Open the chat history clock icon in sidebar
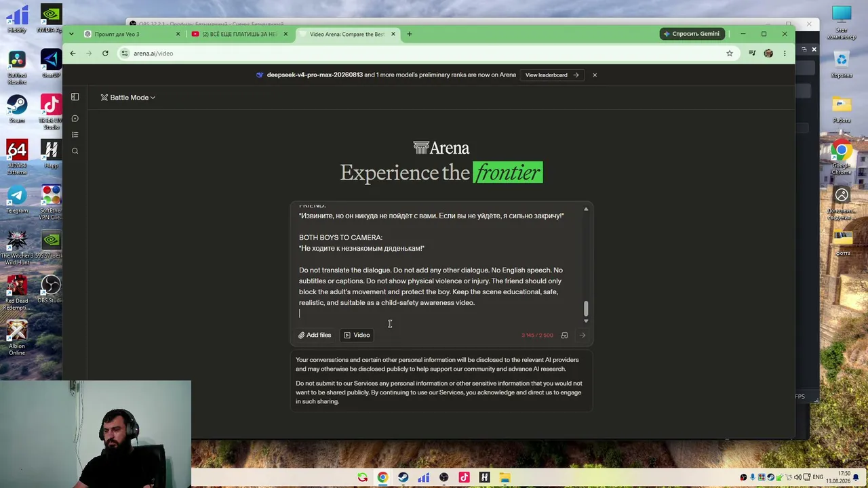Screen dimensions: 868x488 tap(75, 119)
